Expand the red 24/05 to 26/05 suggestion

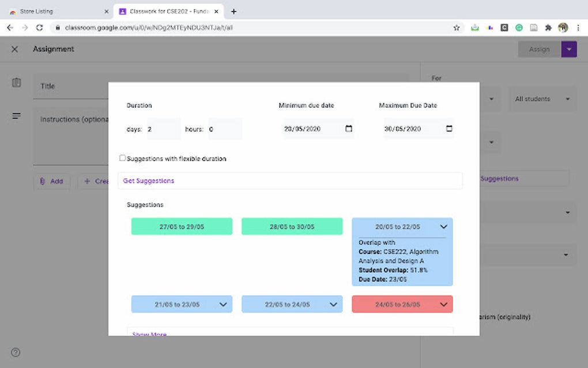[x=444, y=304]
